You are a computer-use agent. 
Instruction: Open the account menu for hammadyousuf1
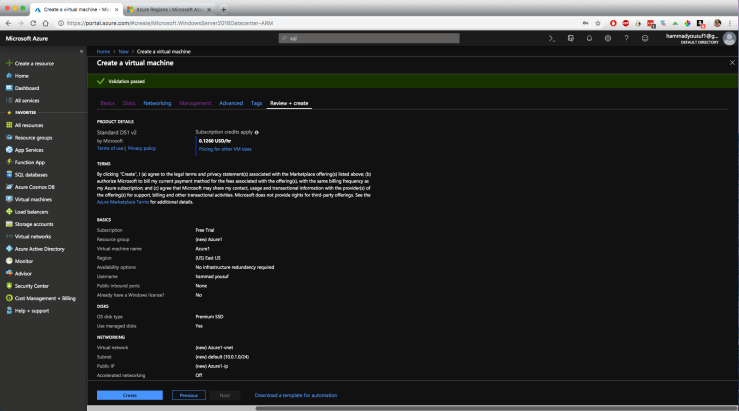click(x=698, y=38)
